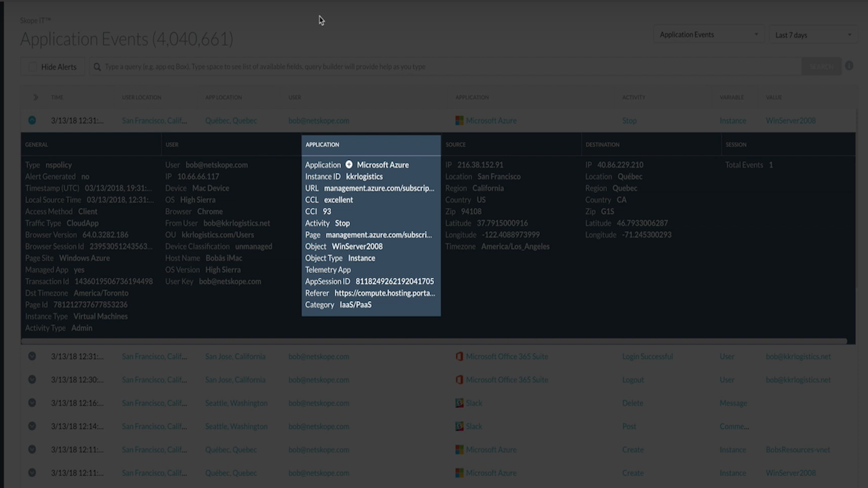Click Seattle, Washington in Slack Delete row
This screenshot has width=868, height=488.
pos(236,403)
